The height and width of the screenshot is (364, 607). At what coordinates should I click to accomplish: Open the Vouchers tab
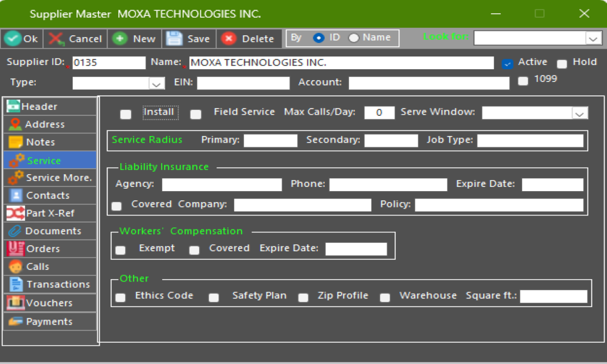point(49,303)
